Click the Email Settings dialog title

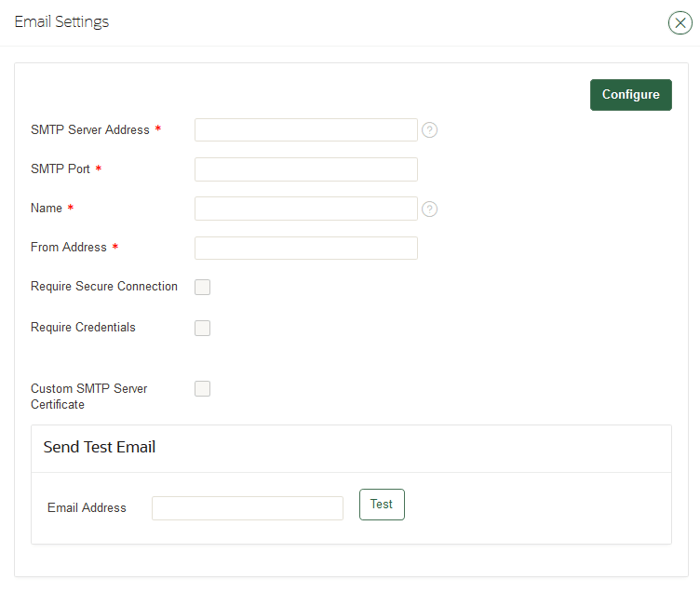tap(61, 22)
